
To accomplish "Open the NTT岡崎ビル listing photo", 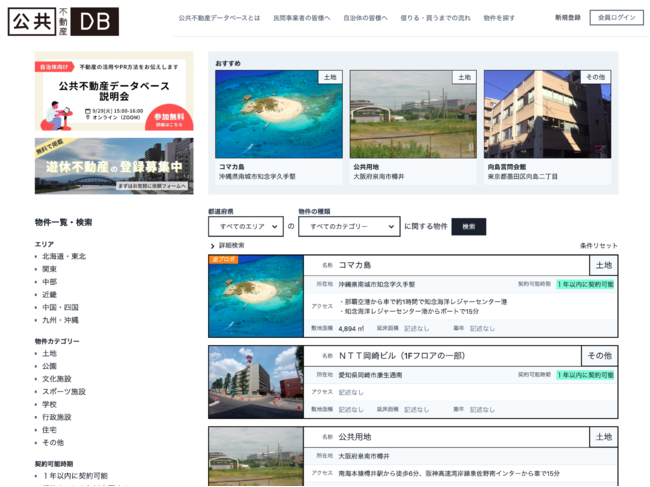I will pyautogui.click(x=256, y=382).
